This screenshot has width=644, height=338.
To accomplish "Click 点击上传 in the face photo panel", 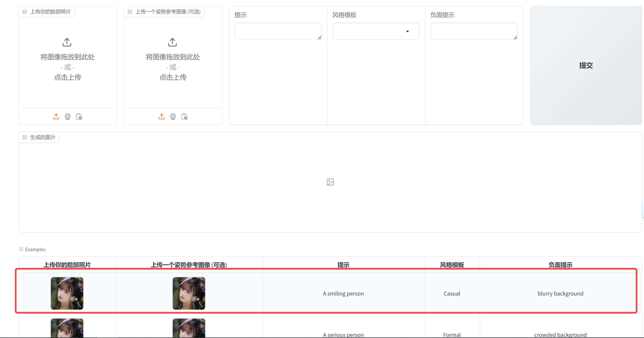I will coord(67,77).
